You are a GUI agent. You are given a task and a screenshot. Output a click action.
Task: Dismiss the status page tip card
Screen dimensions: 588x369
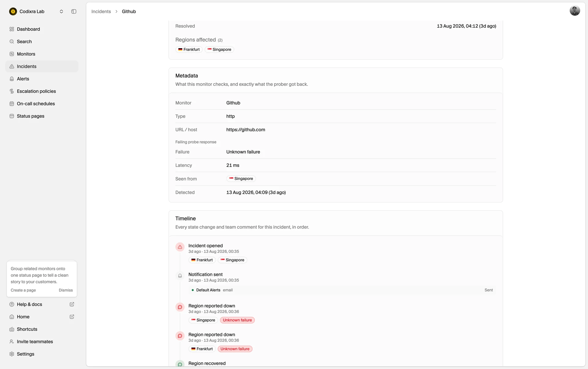pyautogui.click(x=66, y=290)
